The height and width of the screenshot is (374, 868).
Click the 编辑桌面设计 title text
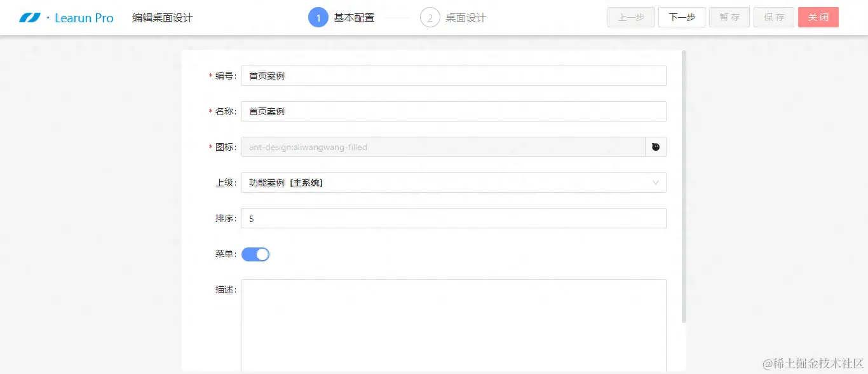tap(162, 18)
